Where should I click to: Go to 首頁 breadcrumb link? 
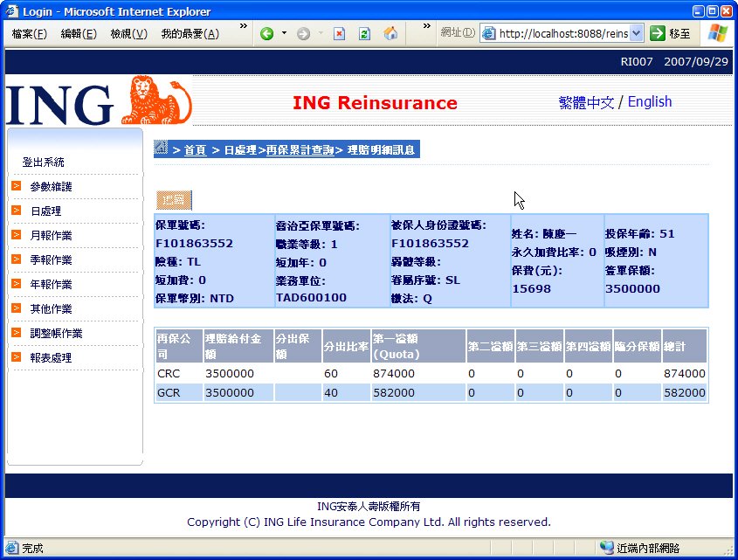(195, 150)
